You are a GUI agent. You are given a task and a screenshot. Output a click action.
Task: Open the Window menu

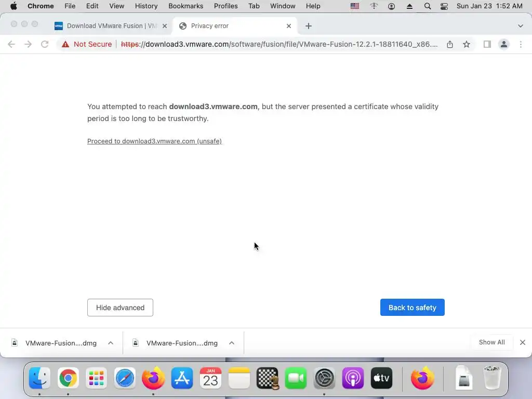point(283,6)
